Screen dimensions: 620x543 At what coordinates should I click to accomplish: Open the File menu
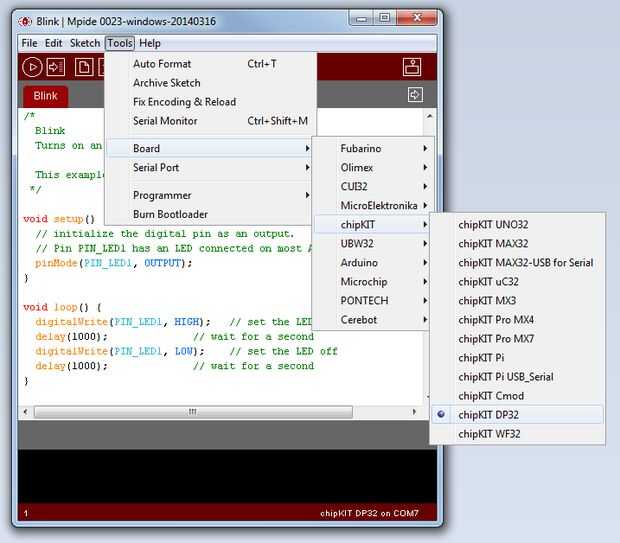click(x=29, y=43)
